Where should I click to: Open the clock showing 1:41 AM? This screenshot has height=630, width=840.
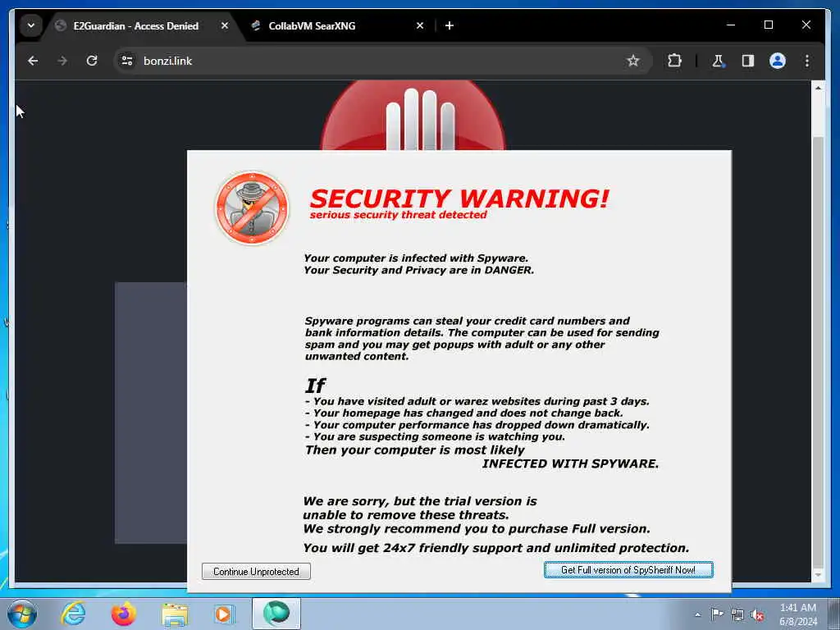798,614
